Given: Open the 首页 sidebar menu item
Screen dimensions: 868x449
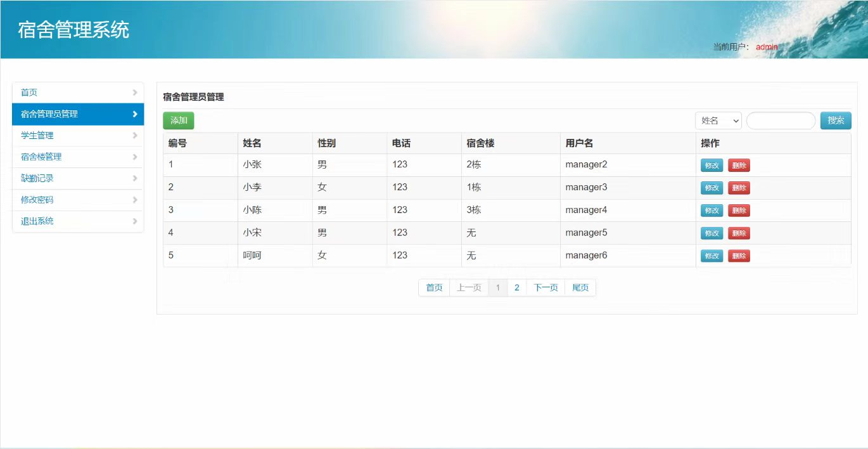Looking at the screenshot, I should (x=78, y=93).
